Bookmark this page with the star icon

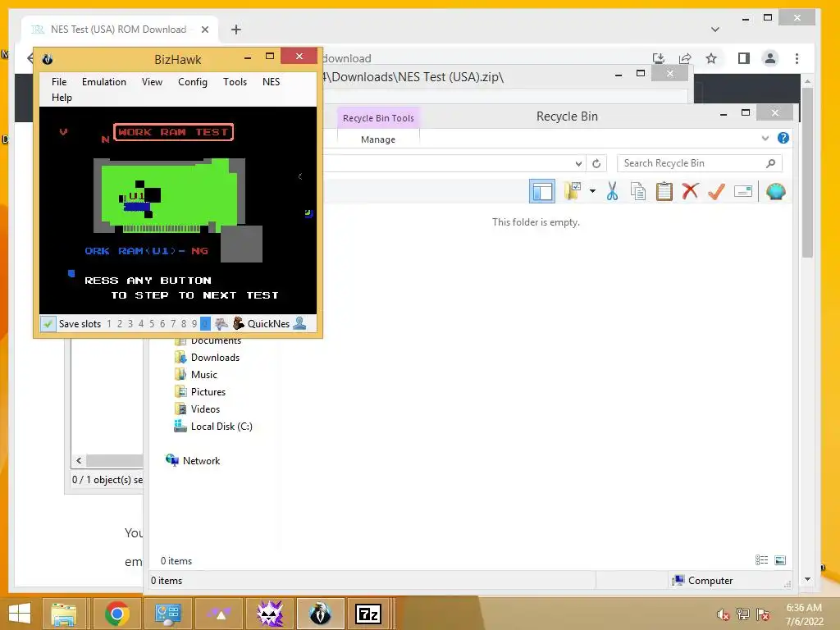click(x=711, y=58)
